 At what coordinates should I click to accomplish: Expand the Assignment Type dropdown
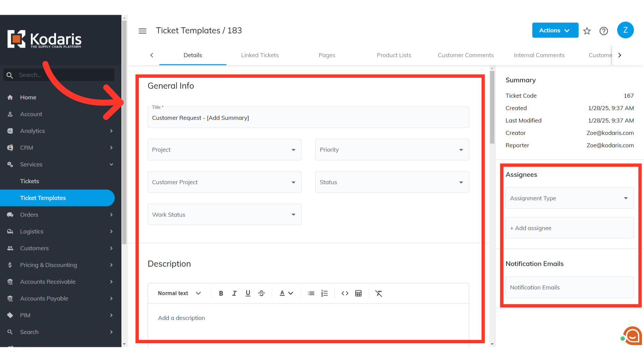click(x=569, y=198)
